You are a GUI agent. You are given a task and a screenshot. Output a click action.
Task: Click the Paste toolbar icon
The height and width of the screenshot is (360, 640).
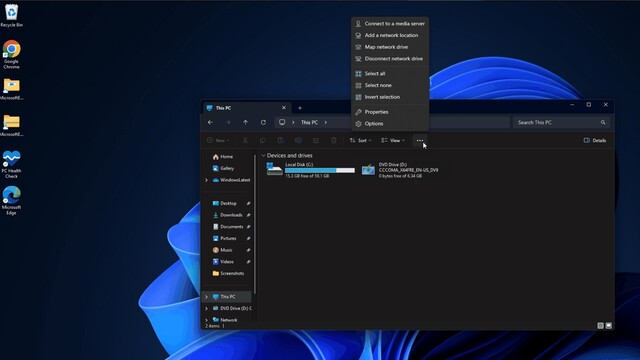tap(280, 140)
